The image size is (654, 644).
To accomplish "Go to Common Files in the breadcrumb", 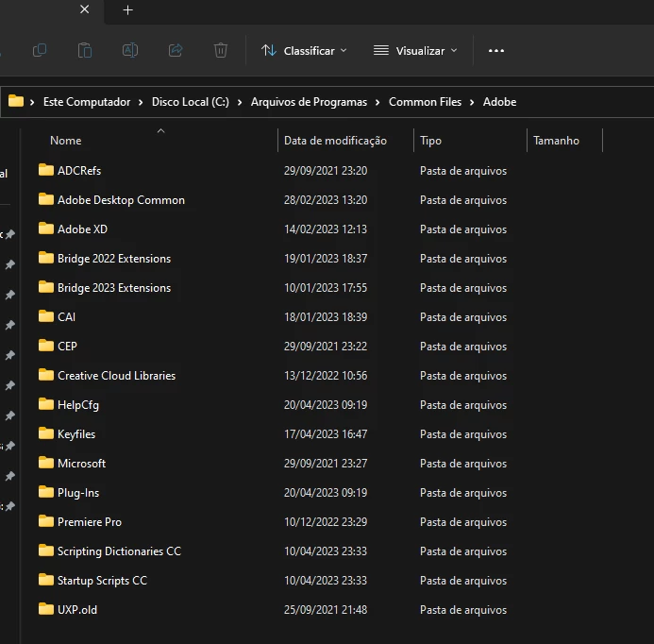I will (425, 102).
